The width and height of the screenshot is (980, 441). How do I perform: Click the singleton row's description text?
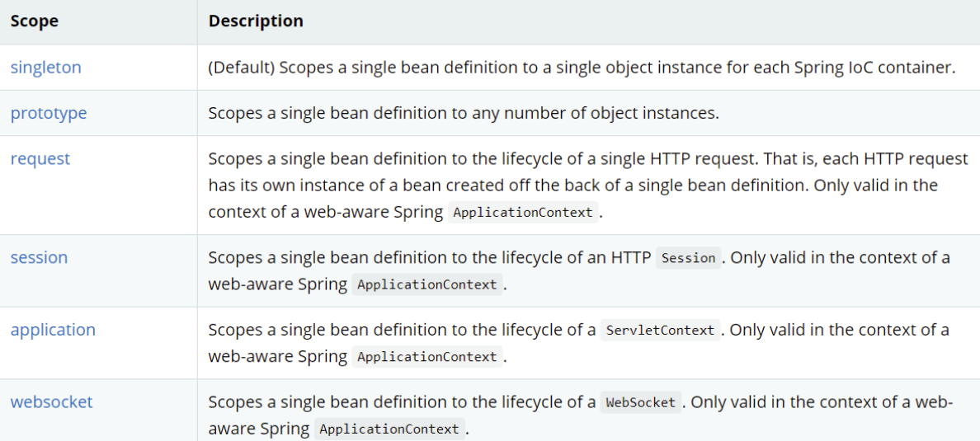pyautogui.click(x=582, y=68)
